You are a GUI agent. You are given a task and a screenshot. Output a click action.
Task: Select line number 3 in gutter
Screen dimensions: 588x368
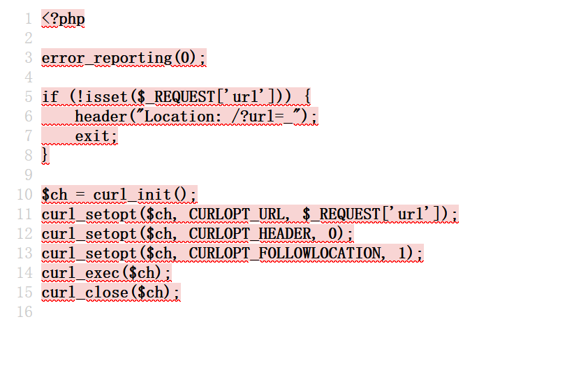click(29, 58)
